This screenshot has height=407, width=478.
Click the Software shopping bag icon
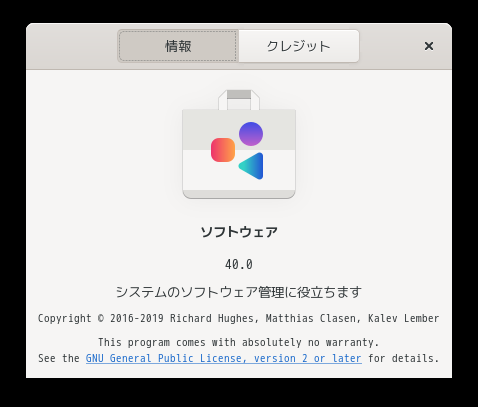[239, 144]
